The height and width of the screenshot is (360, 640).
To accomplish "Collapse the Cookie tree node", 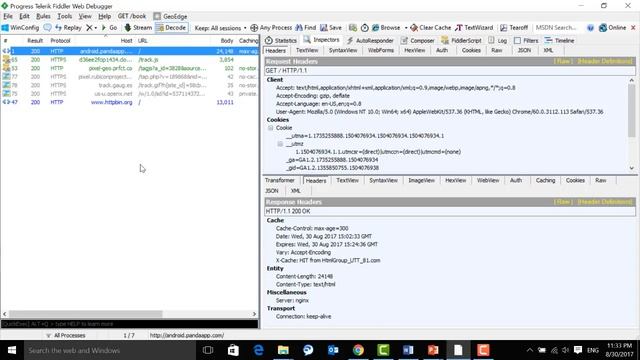I will [270, 128].
